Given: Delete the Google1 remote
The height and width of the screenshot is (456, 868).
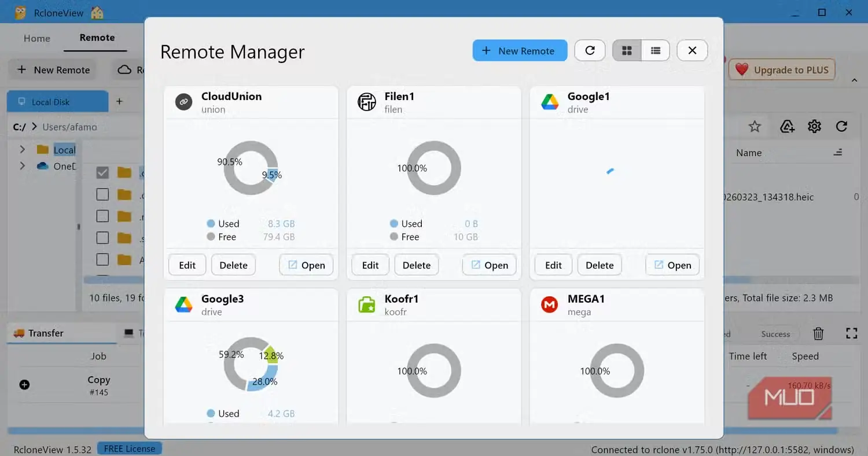Looking at the screenshot, I should tap(599, 265).
